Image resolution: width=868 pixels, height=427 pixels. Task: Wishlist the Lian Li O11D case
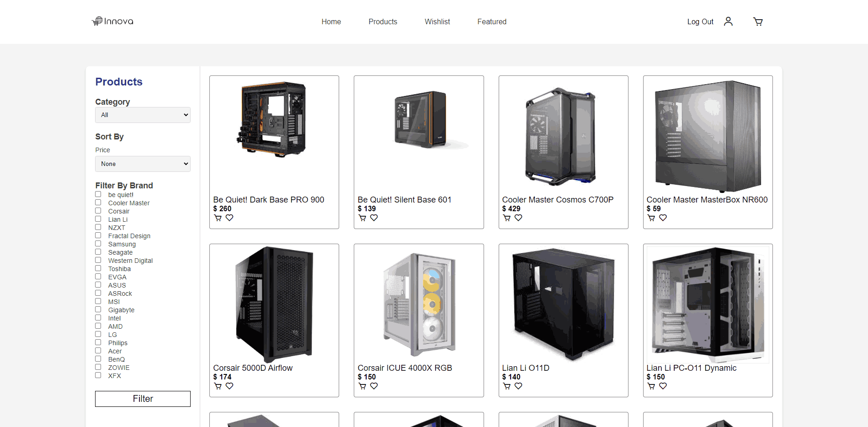pos(518,386)
